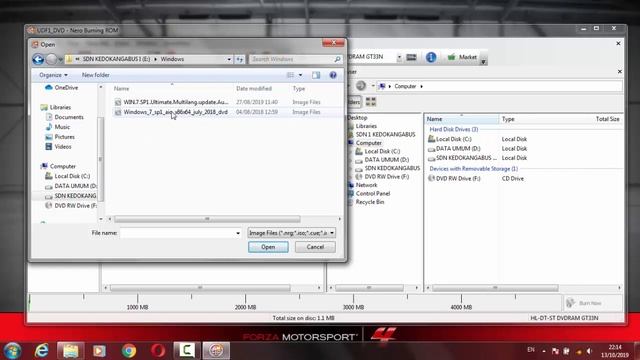Select SDN 1 KEDOKANGABUS in Nero tree
Viewport: 640px width, 360px height.
point(385,134)
